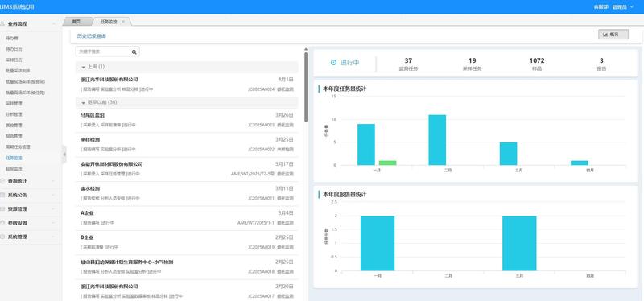Click the 进行中 status clock icon
Screen dimensions: 644x301
click(x=333, y=63)
